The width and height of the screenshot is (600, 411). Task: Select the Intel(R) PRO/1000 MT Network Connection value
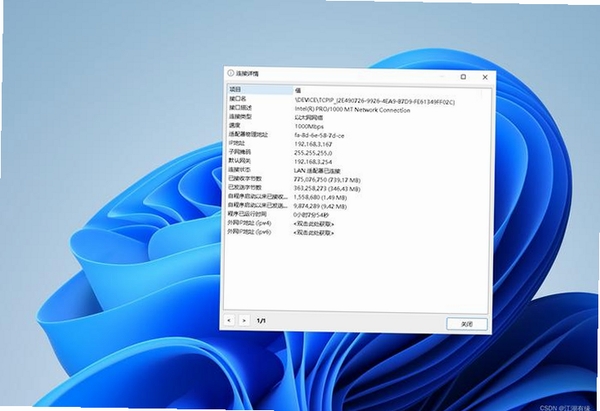352,110
